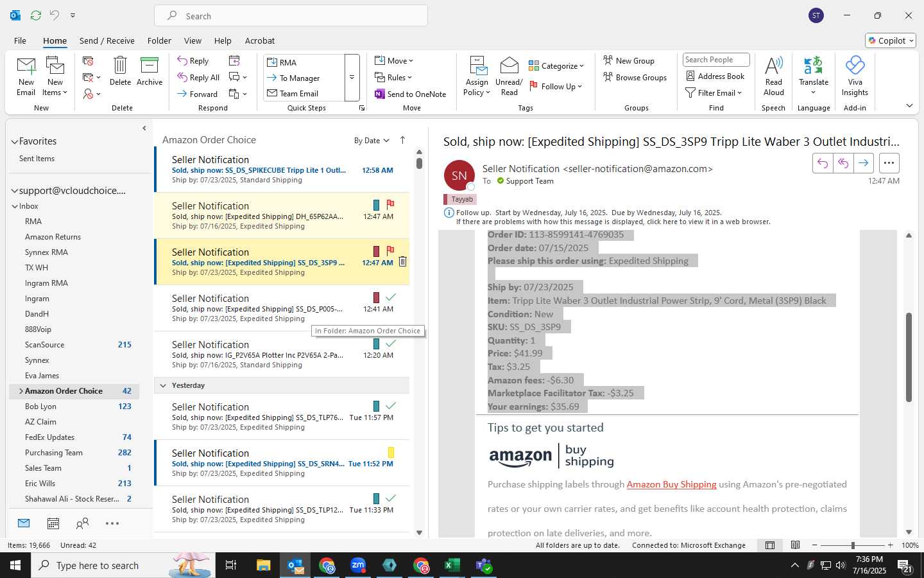Open the reading pane More actions menu

889,163
